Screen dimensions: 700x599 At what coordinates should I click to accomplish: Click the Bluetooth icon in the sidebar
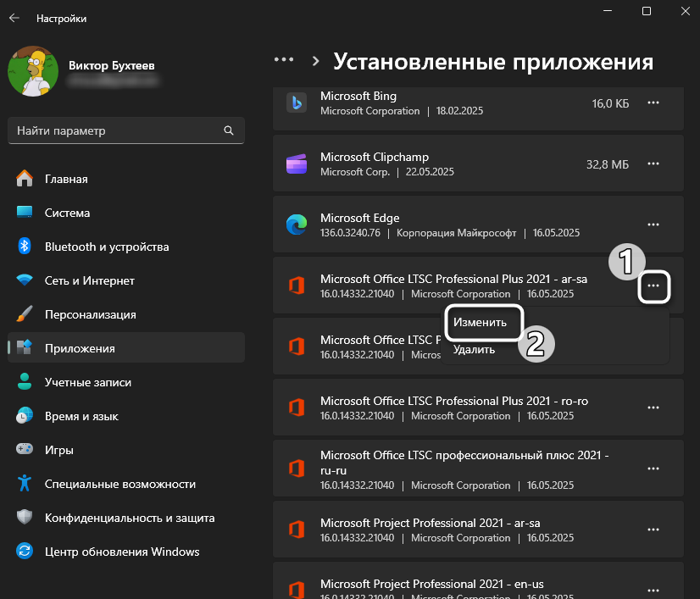(25, 246)
